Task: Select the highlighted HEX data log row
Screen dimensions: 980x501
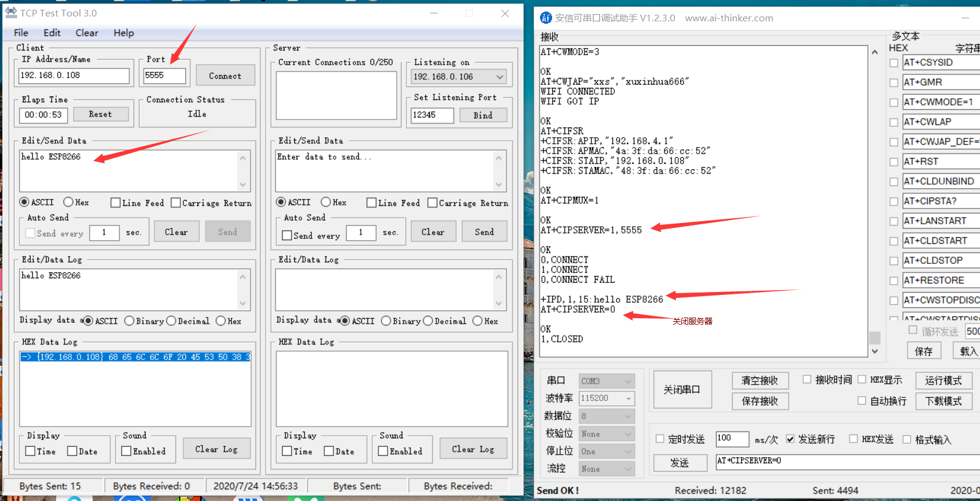Action: (x=135, y=357)
